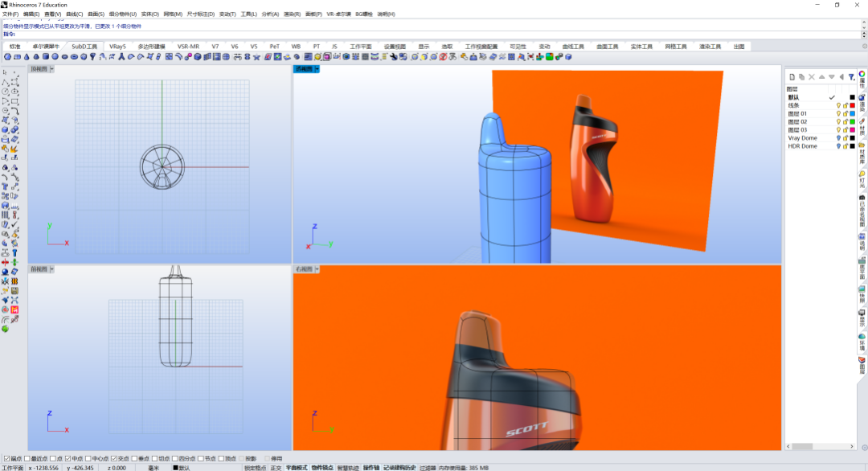Image resolution: width=868 pixels, height=471 pixels.
Task: Select the Vray Dome layer row
Action: pyautogui.click(x=821, y=137)
